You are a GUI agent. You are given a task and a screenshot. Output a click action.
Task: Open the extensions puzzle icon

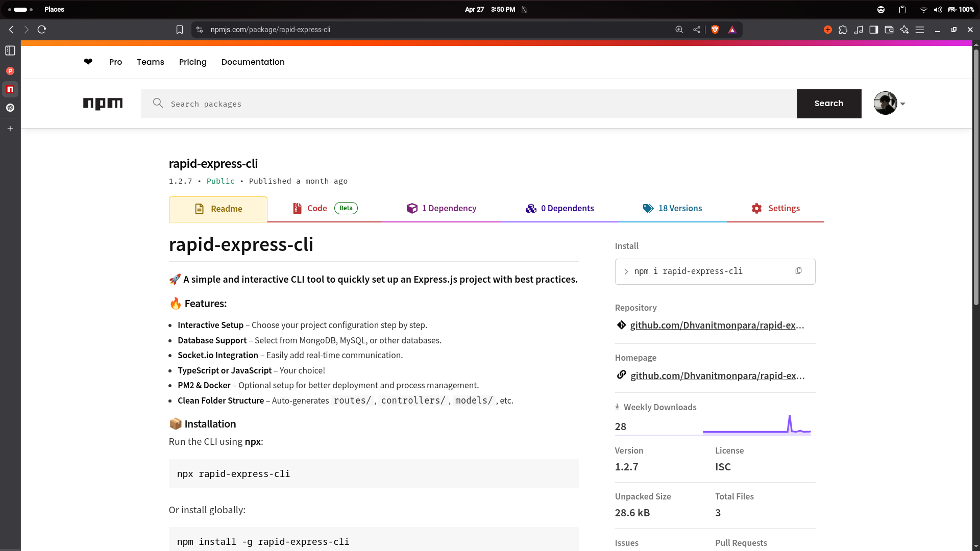pos(843,30)
